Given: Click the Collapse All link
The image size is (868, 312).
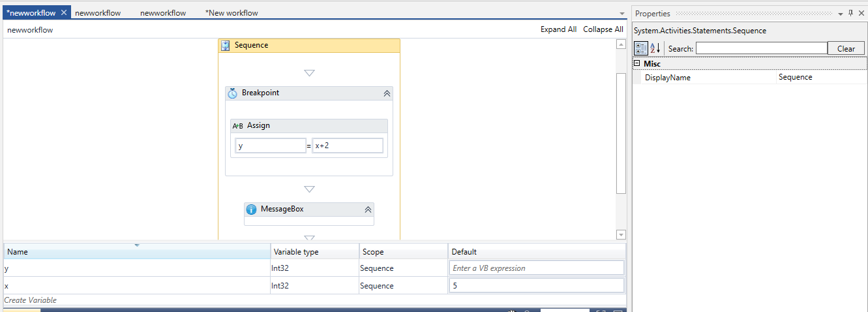Looking at the screenshot, I should pyautogui.click(x=603, y=29).
